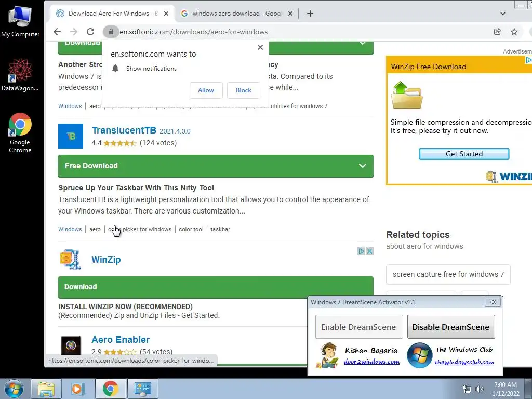Click the TranslucentTB app icon
The width and height of the screenshot is (532, 399).
point(71,136)
